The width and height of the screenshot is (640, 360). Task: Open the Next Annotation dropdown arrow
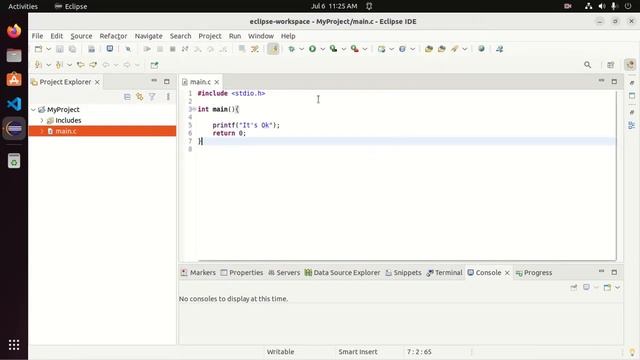(48, 65)
